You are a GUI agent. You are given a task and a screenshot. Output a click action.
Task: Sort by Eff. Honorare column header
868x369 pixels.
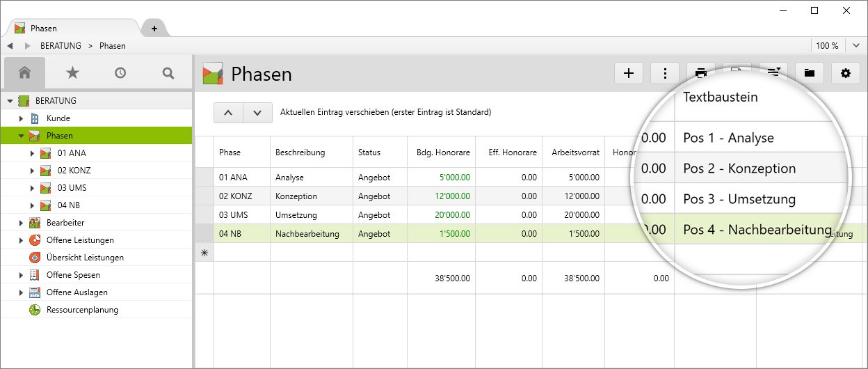[x=508, y=152]
